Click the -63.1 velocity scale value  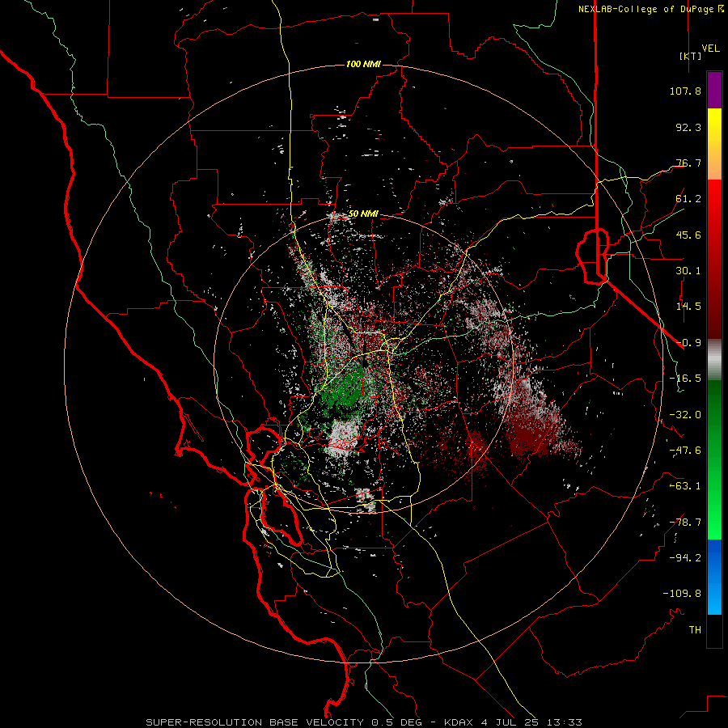pyautogui.click(x=685, y=486)
